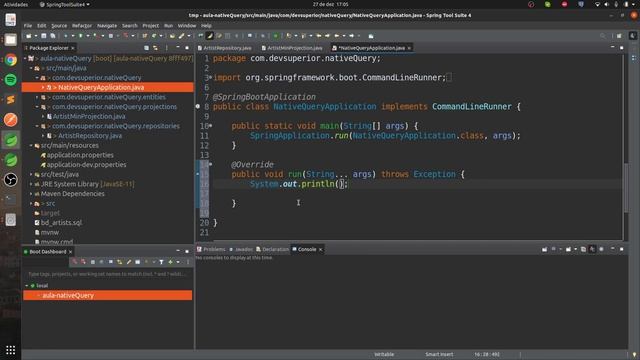Open the Source menu
This screenshot has height=360, width=640.
(59, 25)
